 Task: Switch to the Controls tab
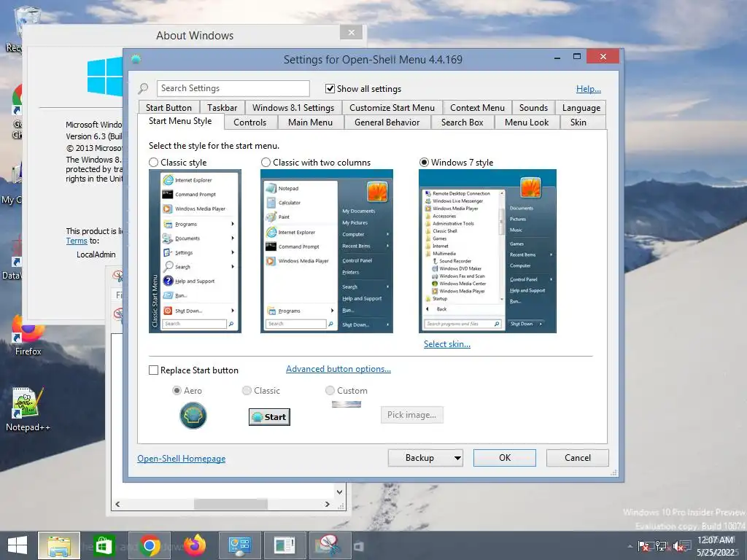point(249,122)
